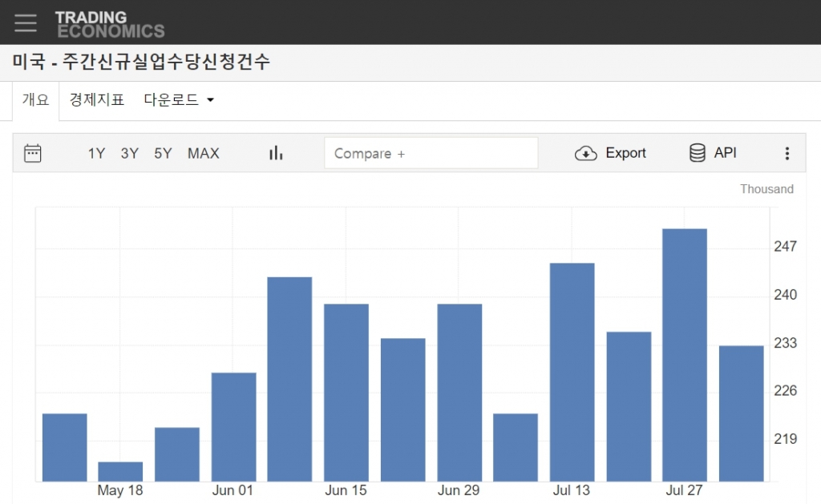Open the calendar date range picker

(33, 153)
